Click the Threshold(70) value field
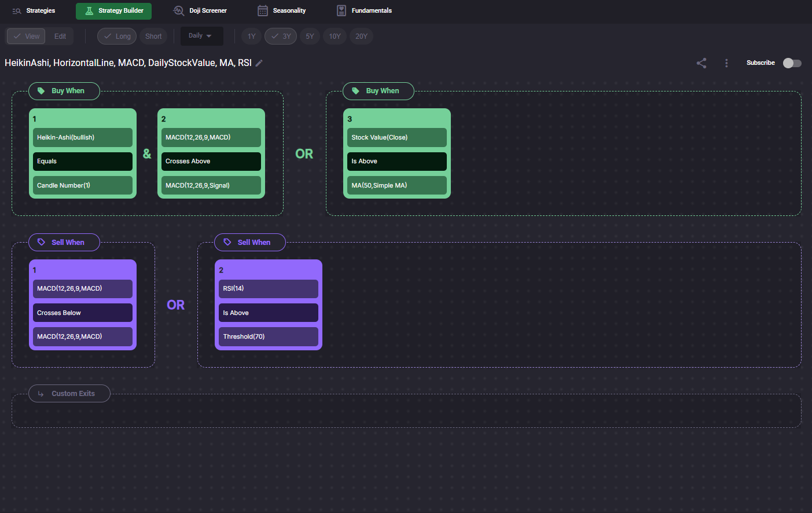Viewport: 812px width, 513px height. click(268, 337)
